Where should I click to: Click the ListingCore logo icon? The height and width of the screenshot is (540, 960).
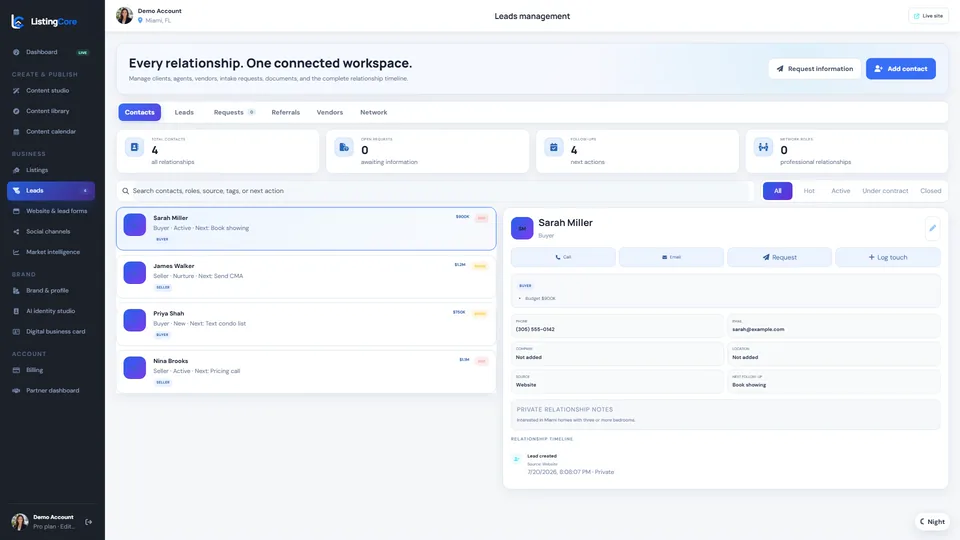click(x=18, y=21)
